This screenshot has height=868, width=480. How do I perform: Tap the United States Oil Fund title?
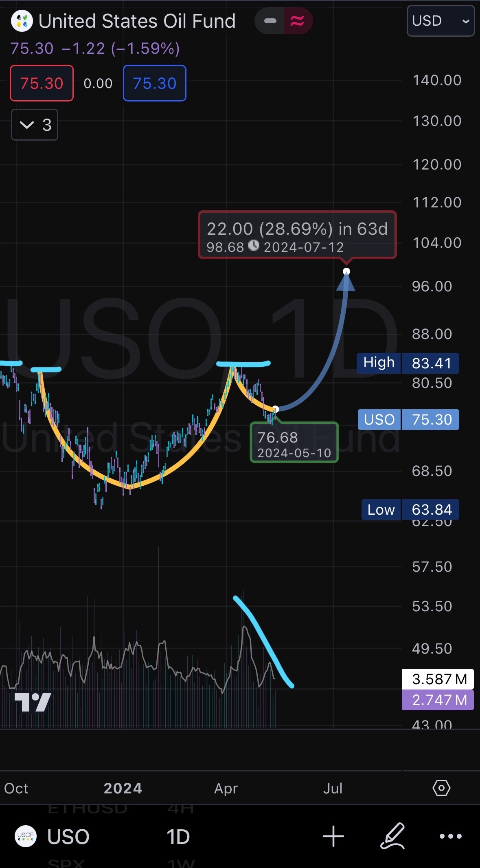pyautogui.click(x=137, y=21)
